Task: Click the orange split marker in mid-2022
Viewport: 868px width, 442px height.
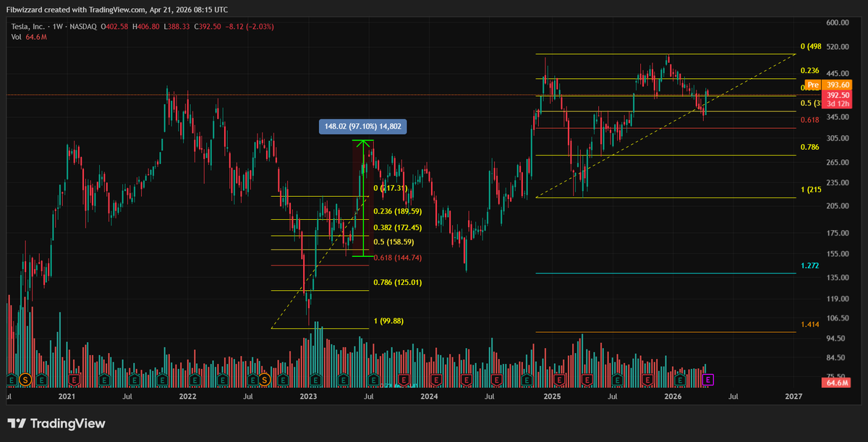Action: tap(265, 379)
